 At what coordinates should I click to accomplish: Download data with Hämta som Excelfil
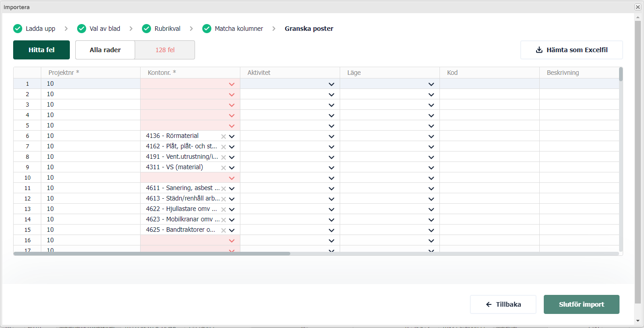point(571,50)
